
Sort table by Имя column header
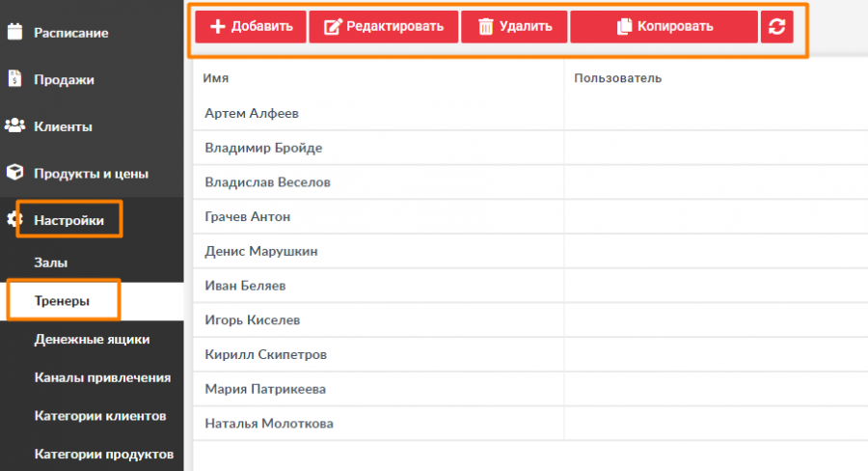pyautogui.click(x=216, y=77)
